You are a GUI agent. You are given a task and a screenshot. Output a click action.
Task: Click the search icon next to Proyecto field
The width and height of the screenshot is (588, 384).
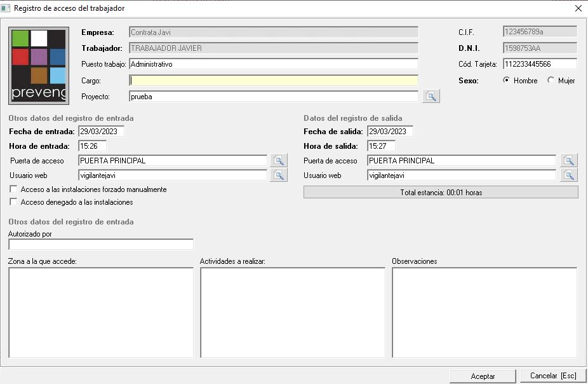(x=432, y=97)
